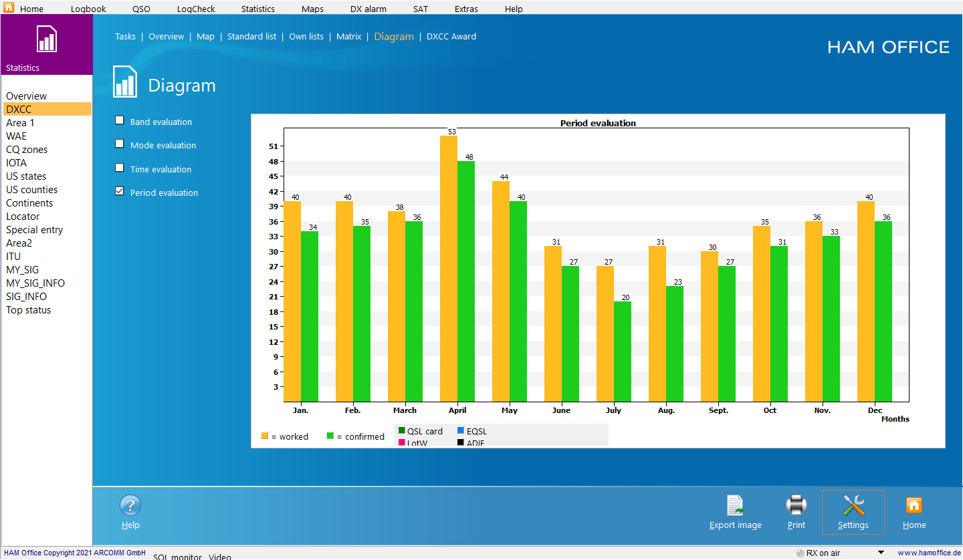Screen dimensions: 963x560
Task: Open Settings via the tools icon
Action: (x=853, y=506)
